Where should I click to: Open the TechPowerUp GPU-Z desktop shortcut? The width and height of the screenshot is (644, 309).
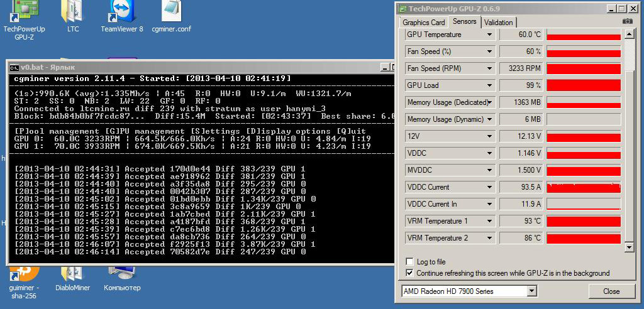pyautogui.click(x=24, y=19)
